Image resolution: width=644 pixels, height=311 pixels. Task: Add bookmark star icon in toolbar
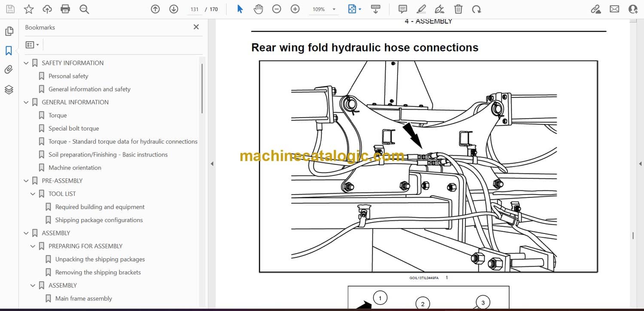pyautogui.click(x=29, y=9)
